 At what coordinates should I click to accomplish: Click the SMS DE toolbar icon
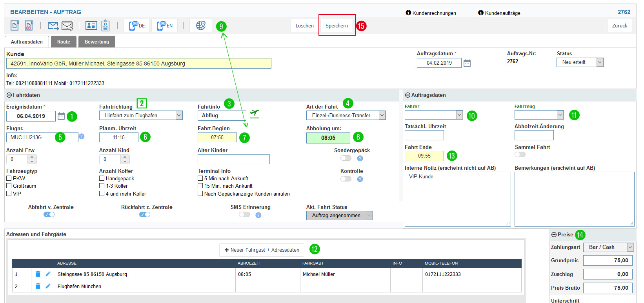click(136, 26)
